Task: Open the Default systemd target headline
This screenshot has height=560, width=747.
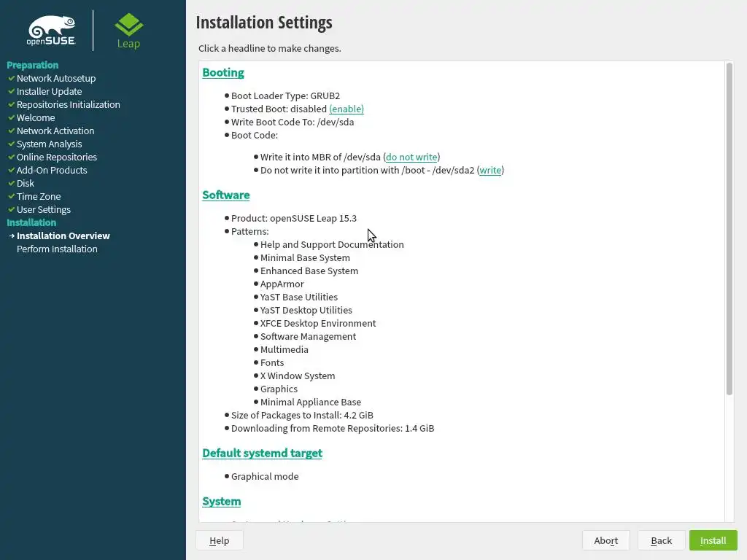Action: click(262, 453)
